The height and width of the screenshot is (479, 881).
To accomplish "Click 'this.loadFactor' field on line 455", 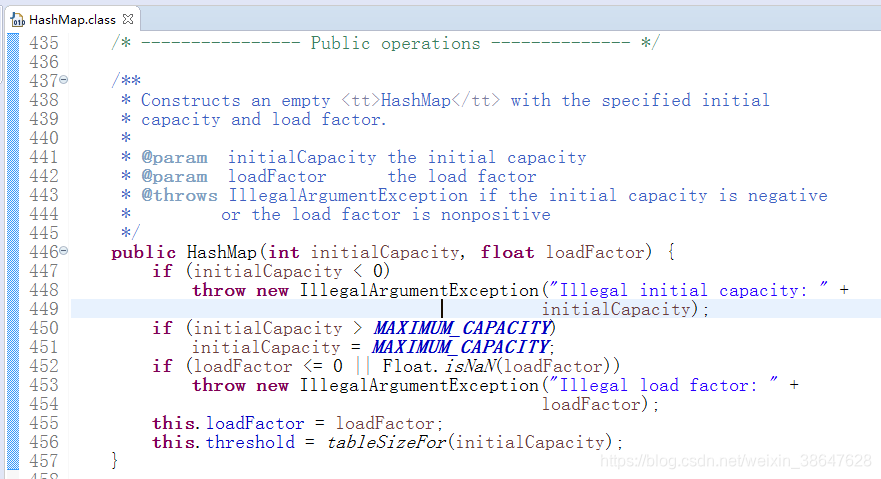I will [x=228, y=423].
